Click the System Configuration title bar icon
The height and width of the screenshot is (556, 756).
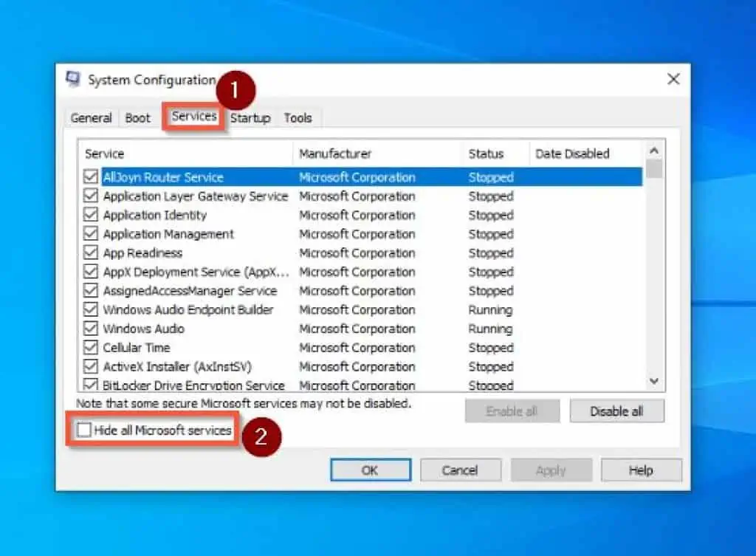[x=73, y=79]
